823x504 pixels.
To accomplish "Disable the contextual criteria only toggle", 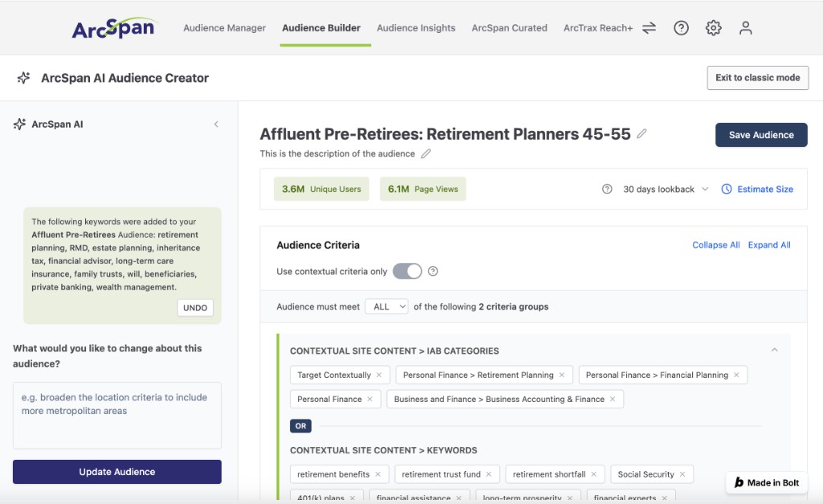I will (408, 271).
